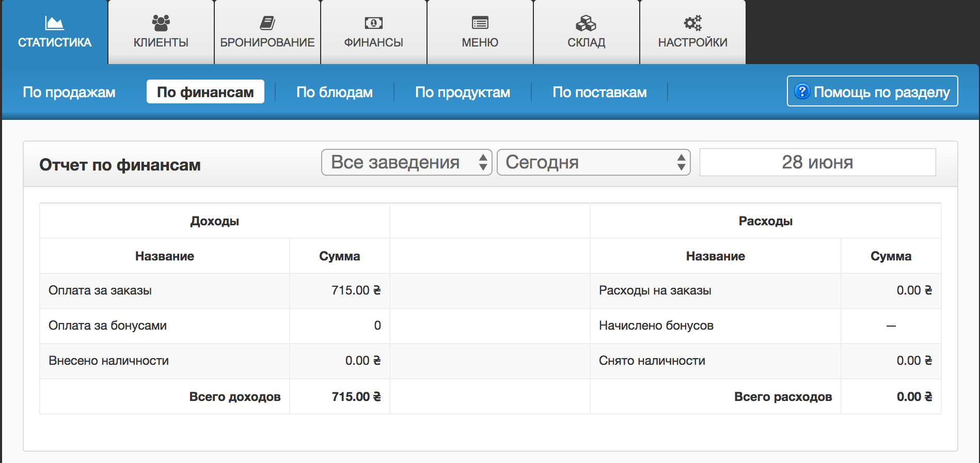Image resolution: width=980 pixels, height=463 pixels.
Task: Click the Меню list icon
Action: [480, 23]
